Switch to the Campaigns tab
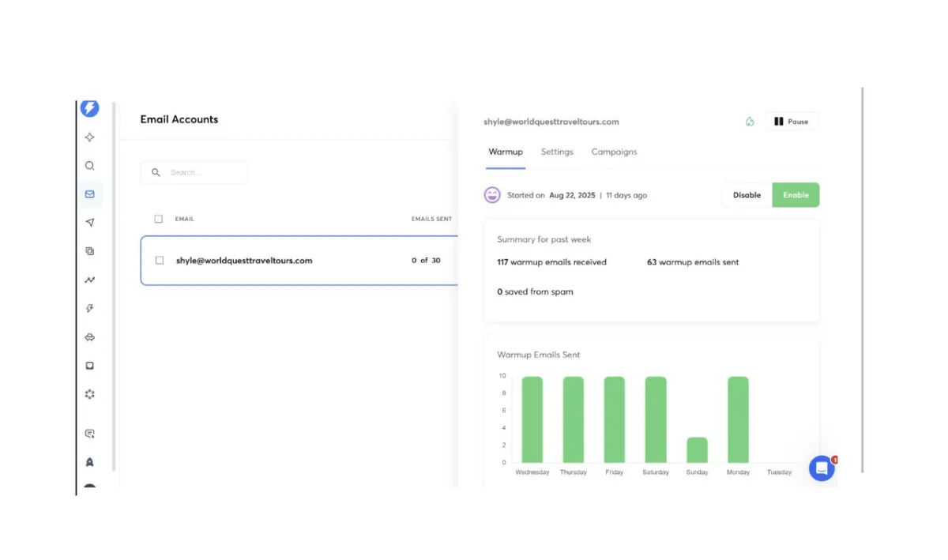 614,152
